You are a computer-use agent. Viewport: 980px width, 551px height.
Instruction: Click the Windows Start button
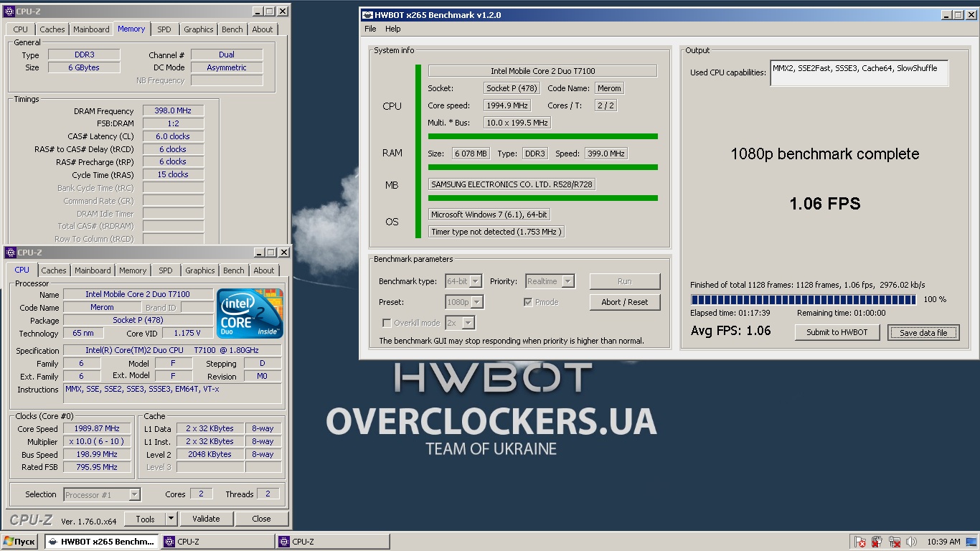point(19,542)
